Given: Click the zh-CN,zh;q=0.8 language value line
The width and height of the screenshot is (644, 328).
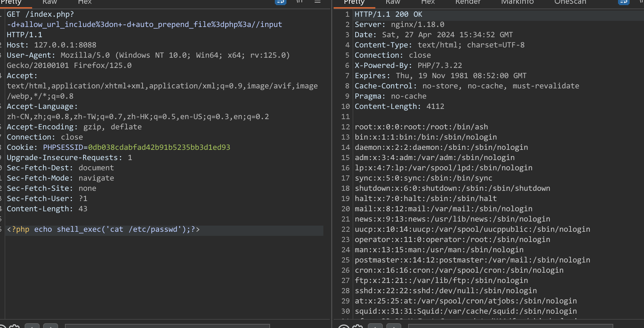Looking at the screenshot, I should (138, 117).
